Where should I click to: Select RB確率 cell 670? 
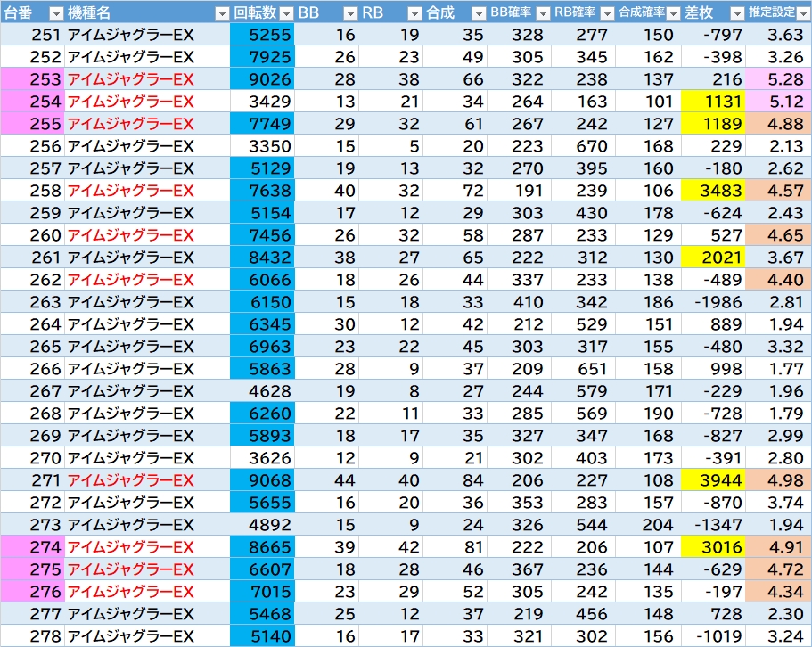583,146
